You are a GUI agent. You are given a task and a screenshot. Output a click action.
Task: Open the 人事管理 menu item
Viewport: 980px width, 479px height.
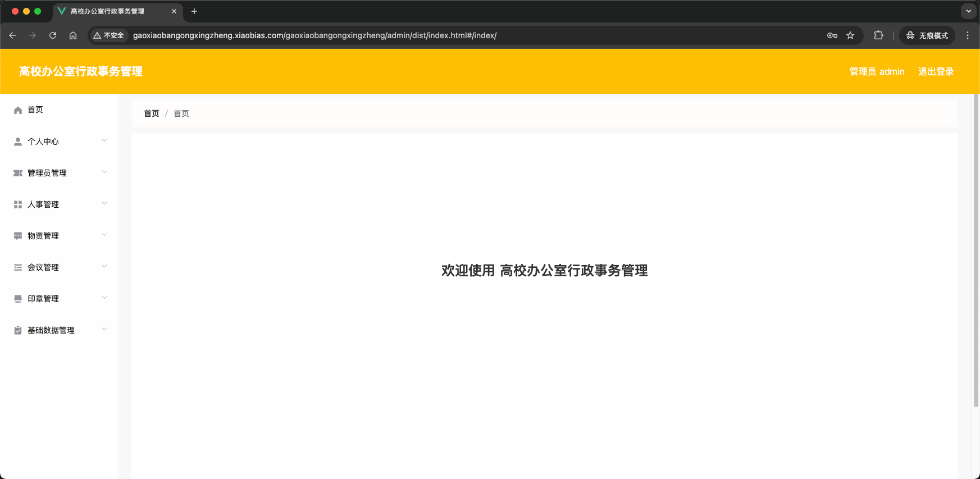[x=59, y=204]
